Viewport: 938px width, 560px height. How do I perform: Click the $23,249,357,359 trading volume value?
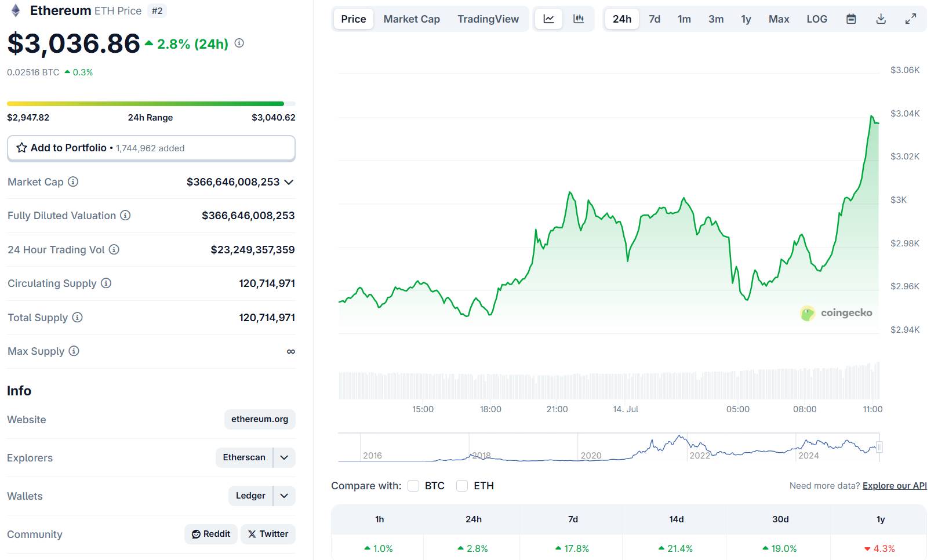pyautogui.click(x=253, y=250)
